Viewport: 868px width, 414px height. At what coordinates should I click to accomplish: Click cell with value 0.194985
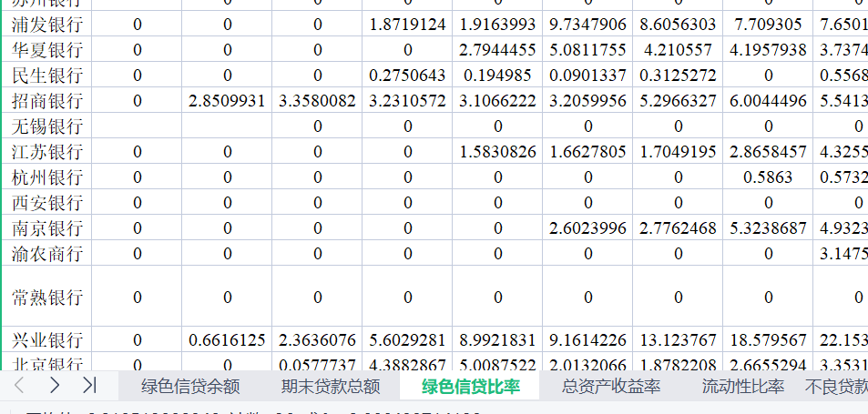click(x=497, y=76)
